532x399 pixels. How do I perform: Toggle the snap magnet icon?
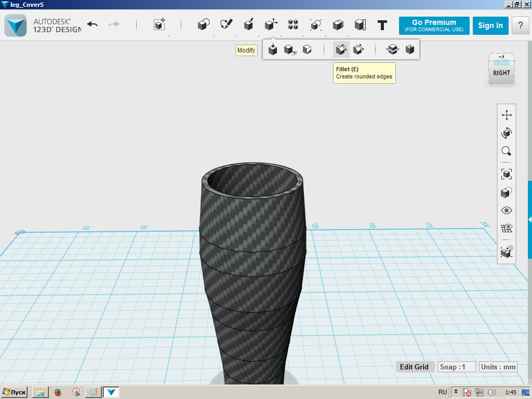[x=507, y=252]
